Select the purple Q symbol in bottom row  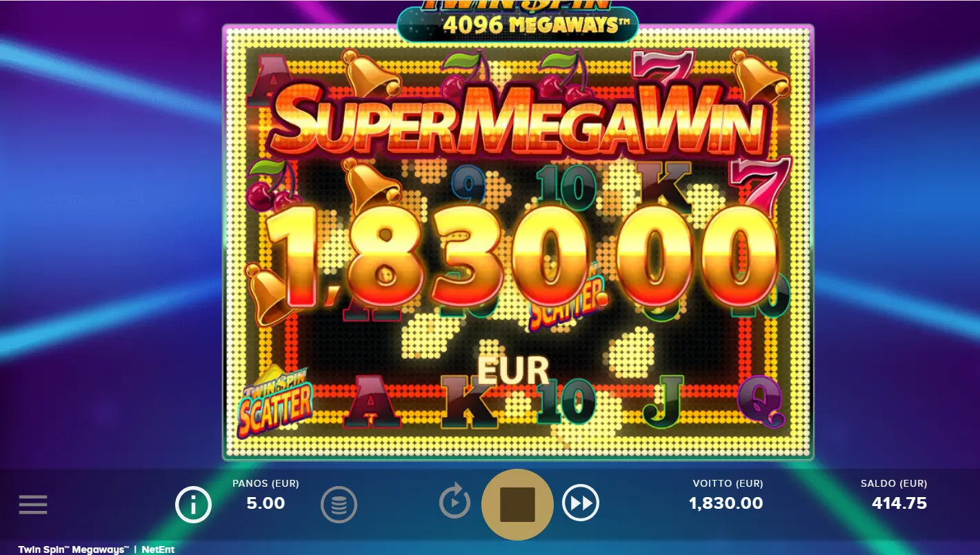[x=761, y=401]
